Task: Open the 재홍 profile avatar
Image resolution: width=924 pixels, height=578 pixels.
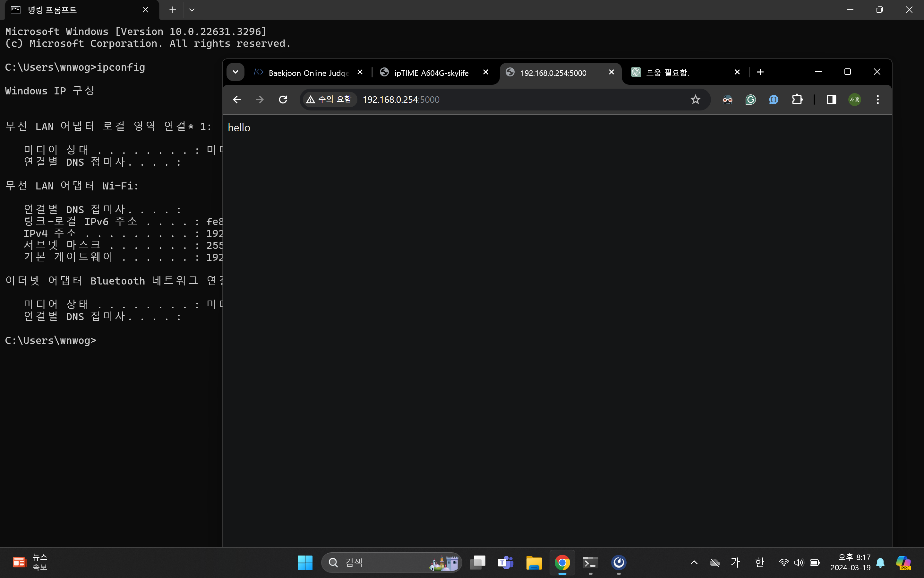Action: tap(854, 100)
